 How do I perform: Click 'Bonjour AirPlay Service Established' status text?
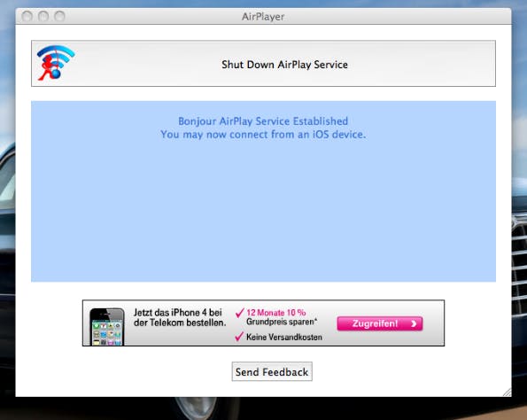263,121
